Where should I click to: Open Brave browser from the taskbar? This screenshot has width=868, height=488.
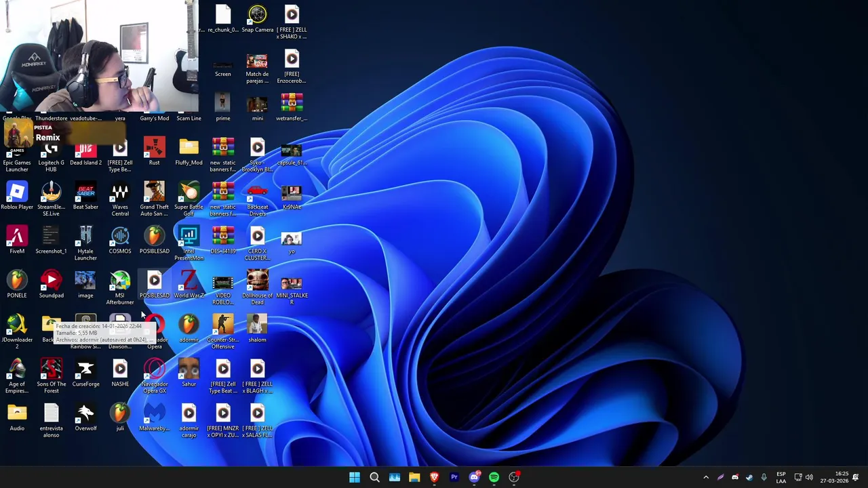434,477
